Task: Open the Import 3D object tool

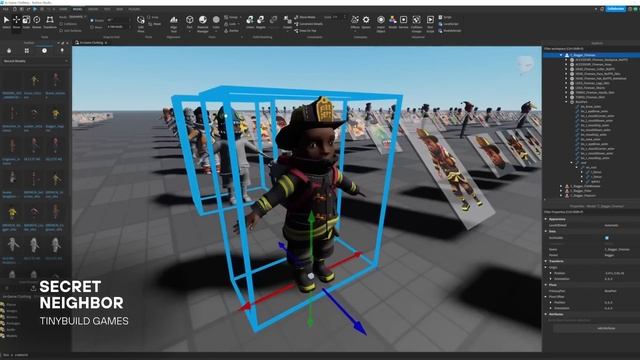Action: coord(381,24)
